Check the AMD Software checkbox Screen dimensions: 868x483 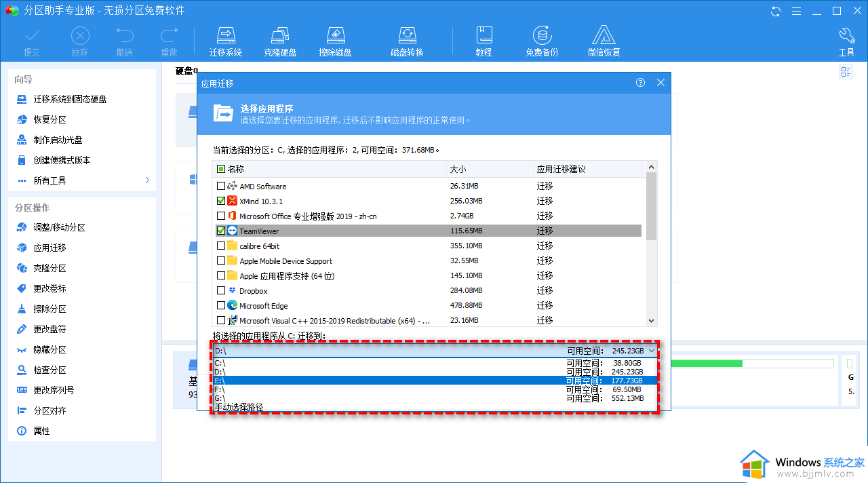[x=221, y=186]
